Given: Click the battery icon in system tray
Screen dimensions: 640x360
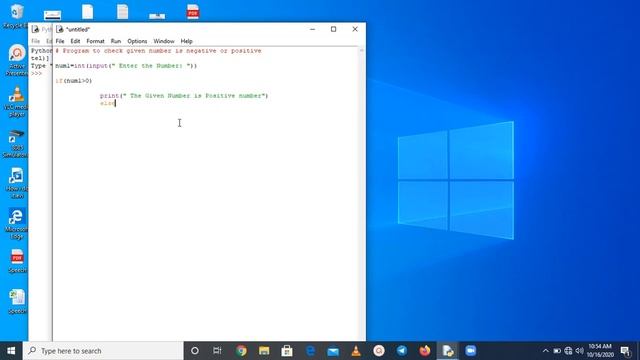Looking at the screenshot, I should click(x=557, y=351).
